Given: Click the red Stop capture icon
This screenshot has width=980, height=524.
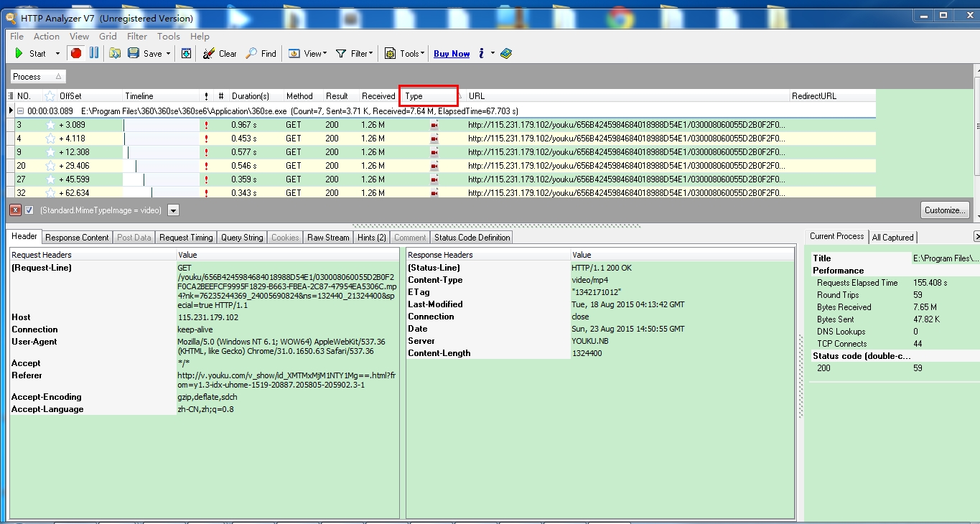Looking at the screenshot, I should click(x=76, y=53).
